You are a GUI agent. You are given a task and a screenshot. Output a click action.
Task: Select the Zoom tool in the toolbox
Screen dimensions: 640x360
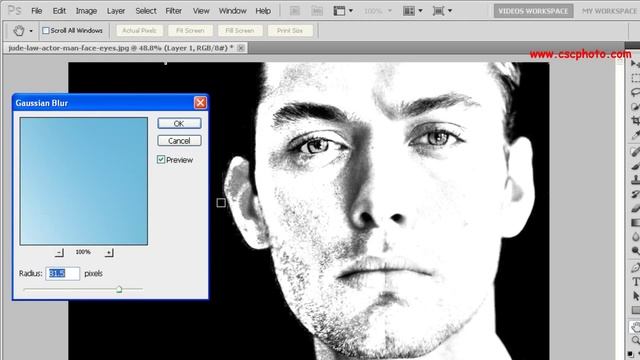(635, 340)
